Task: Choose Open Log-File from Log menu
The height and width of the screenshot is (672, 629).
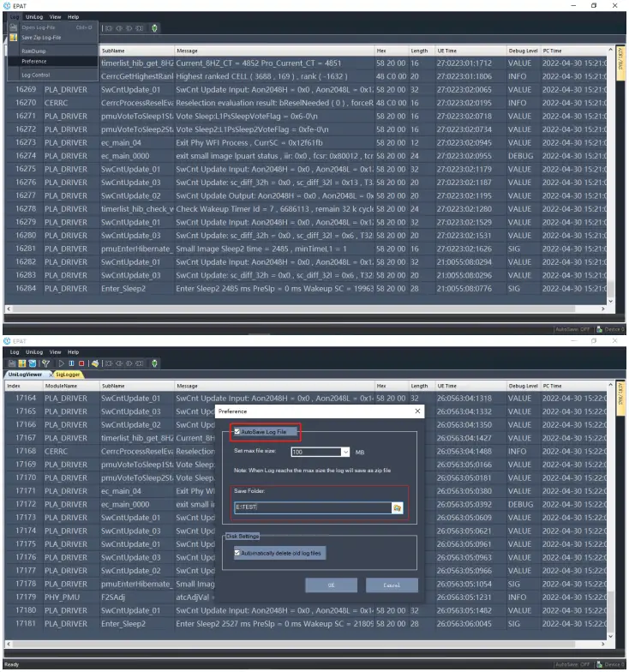Action: pos(53,27)
